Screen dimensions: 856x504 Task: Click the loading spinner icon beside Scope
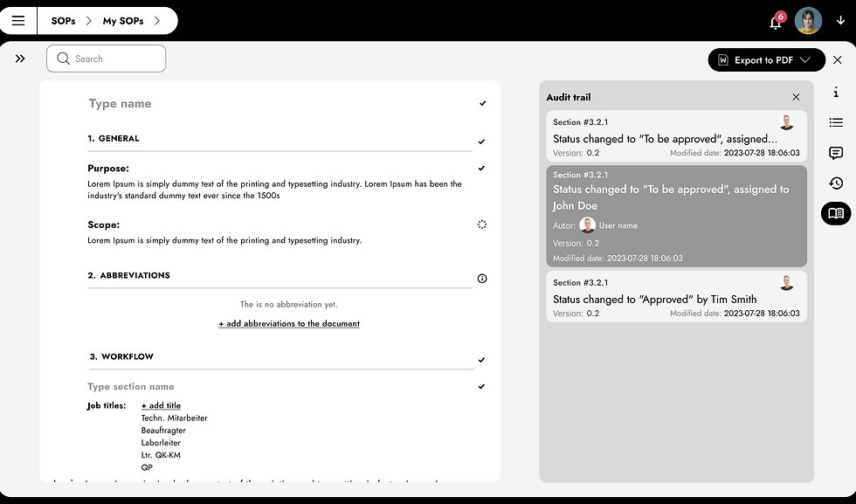click(482, 224)
